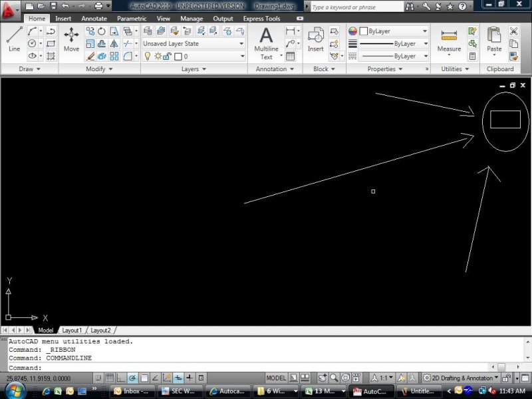
Task: Choose the Rotate tool in Modify panel
Action: pos(102,31)
